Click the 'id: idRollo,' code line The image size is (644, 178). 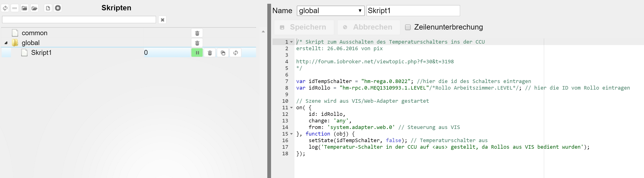click(x=327, y=114)
